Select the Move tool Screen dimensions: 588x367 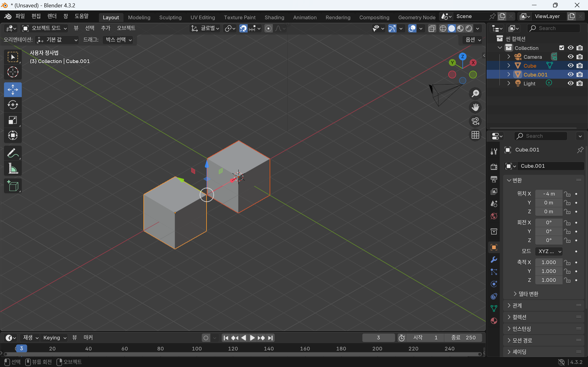(13, 90)
